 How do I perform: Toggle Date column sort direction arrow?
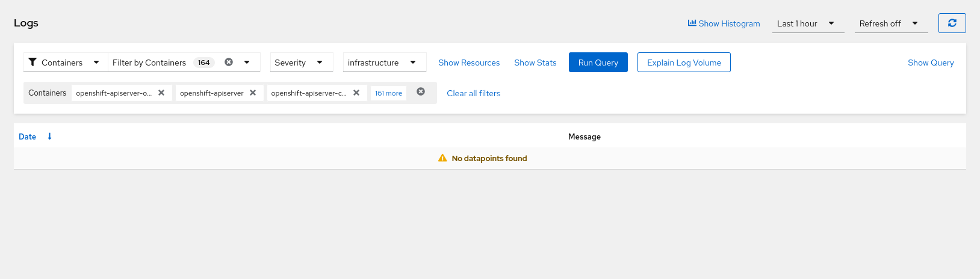coord(49,136)
